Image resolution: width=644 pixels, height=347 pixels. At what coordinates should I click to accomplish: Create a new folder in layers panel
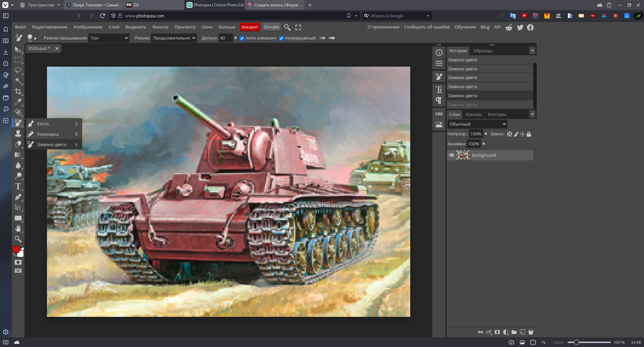point(514,332)
